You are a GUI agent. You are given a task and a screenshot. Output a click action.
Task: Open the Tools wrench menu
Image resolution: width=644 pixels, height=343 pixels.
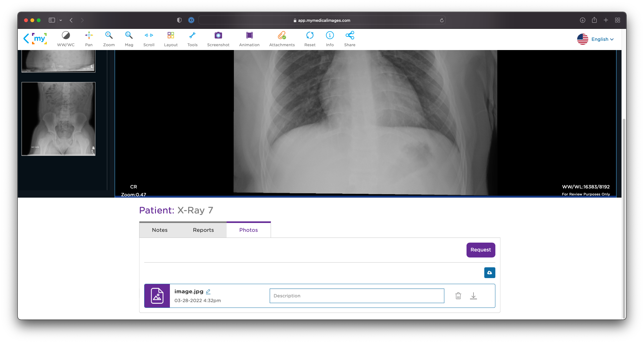(192, 39)
